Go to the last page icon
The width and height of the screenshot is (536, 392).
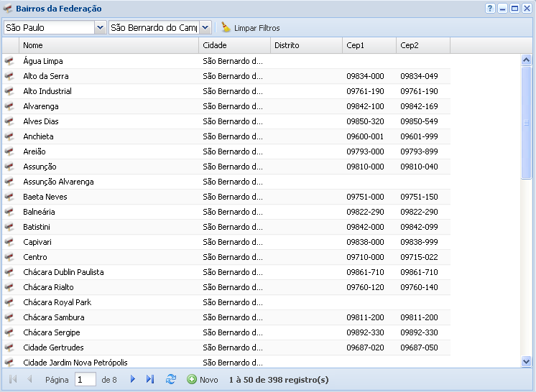pyautogui.click(x=150, y=379)
